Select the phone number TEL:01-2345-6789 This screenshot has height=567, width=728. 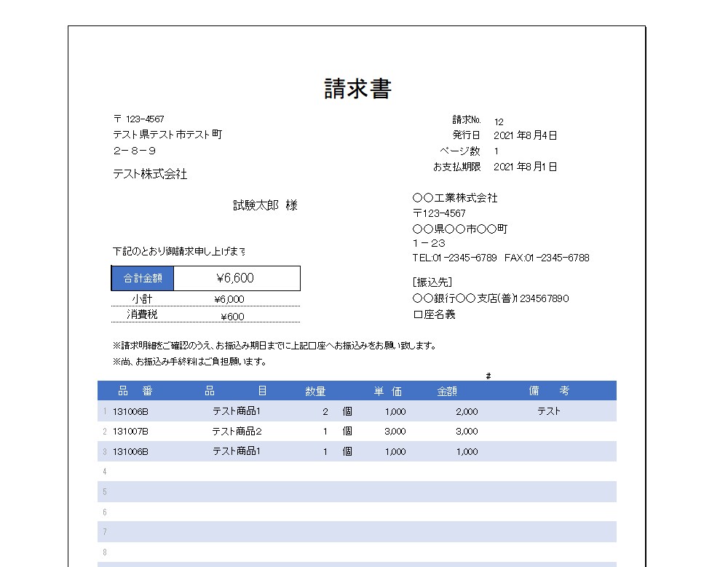click(x=454, y=258)
